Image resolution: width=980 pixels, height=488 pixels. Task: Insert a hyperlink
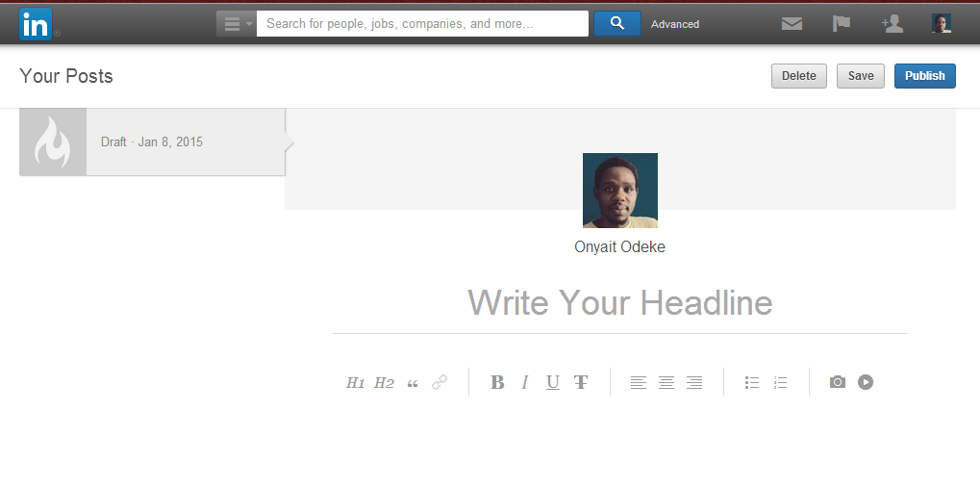(440, 382)
